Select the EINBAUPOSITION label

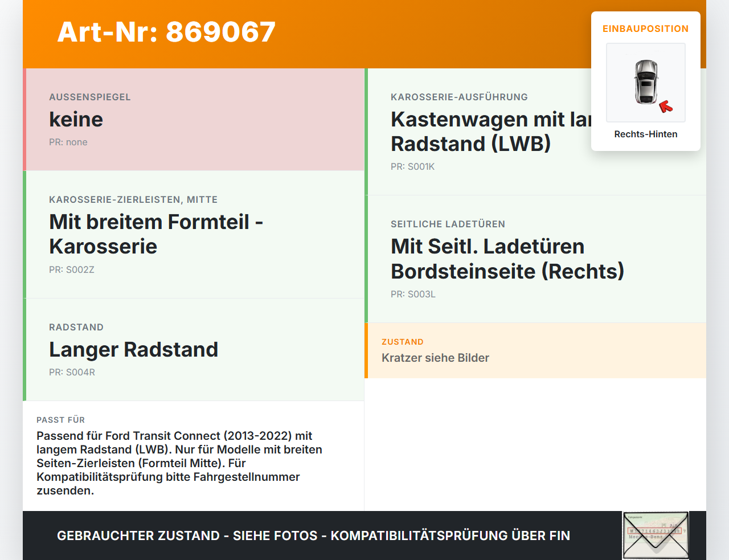point(646,28)
